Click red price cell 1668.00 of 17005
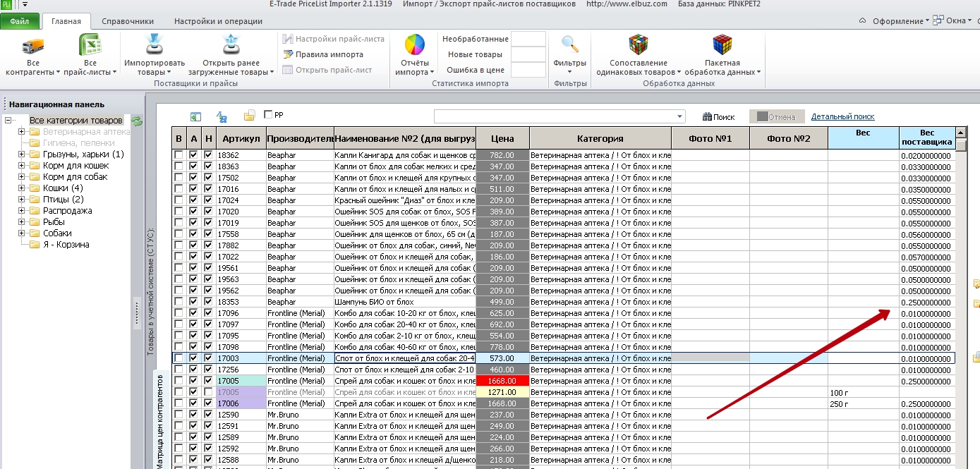The width and height of the screenshot is (980, 469). 502,381
